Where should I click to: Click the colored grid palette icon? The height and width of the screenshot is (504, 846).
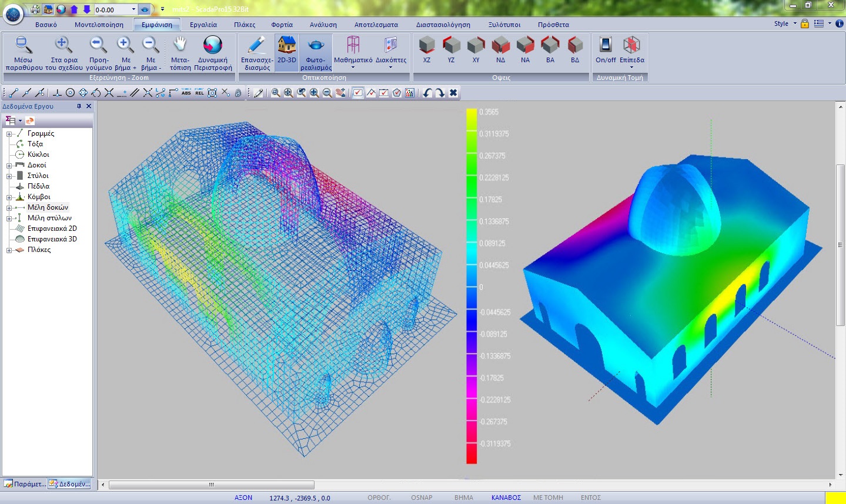tap(410, 93)
